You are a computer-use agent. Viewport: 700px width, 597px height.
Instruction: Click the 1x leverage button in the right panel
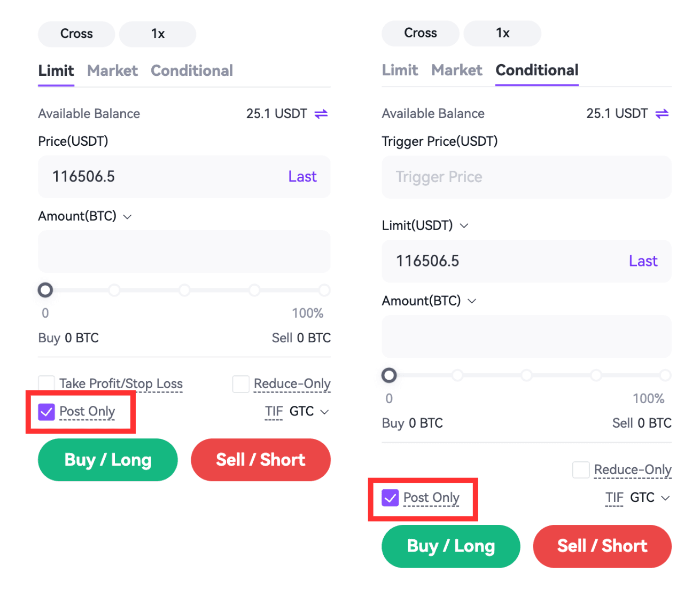[502, 33]
